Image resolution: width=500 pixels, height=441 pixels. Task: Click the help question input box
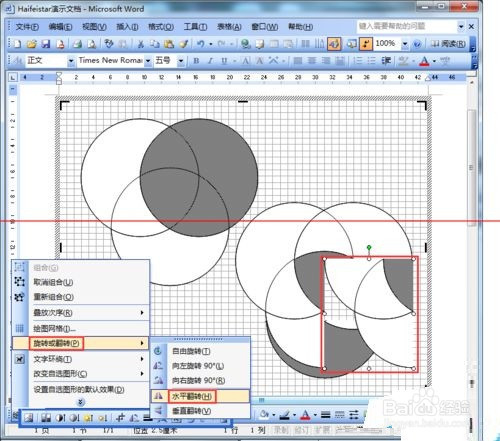[x=407, y=26]
